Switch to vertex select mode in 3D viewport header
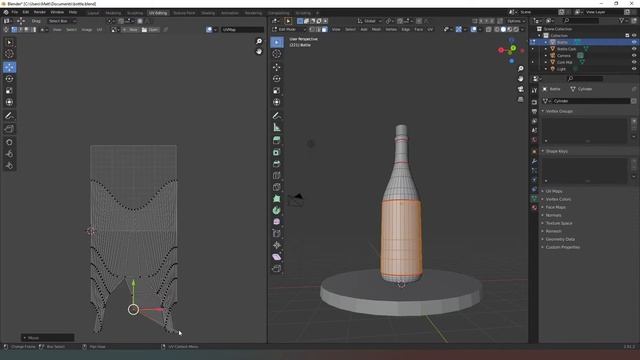 [312, 29]
